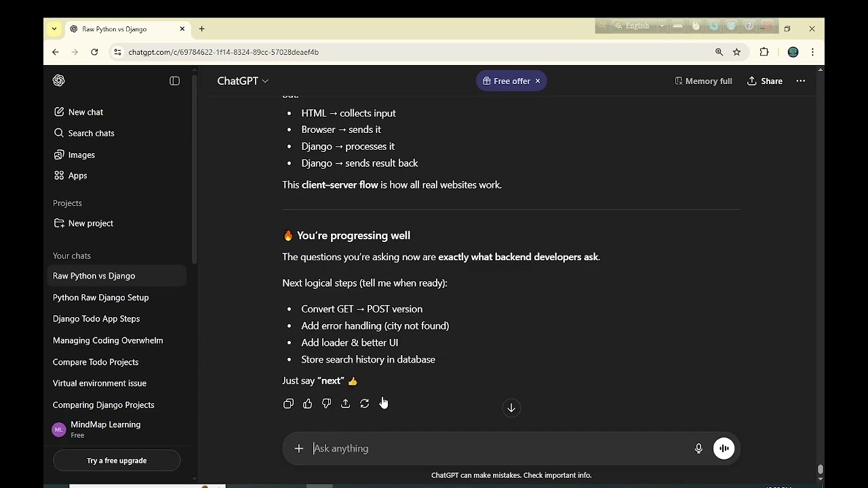Reload the page
This screenshot has height=488, width=868.
coord(94,52)
